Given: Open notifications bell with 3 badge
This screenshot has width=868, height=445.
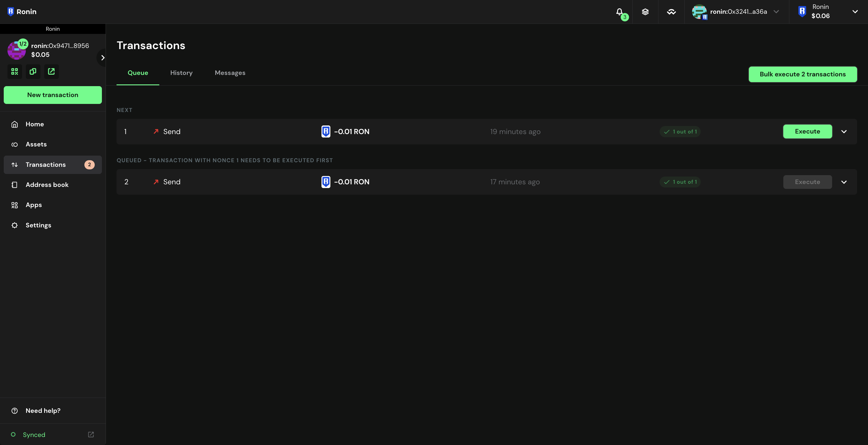Looking at the screenshot, I should 620,12.
